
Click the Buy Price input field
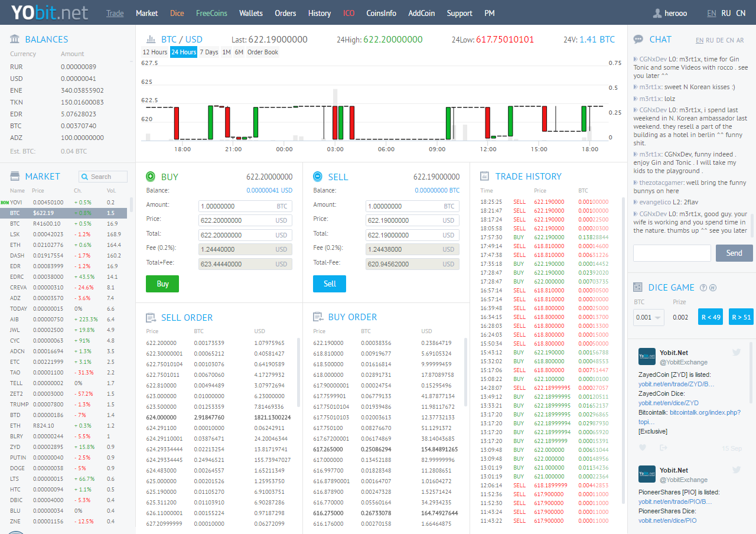pyautogui.click(x=245, y=220)
